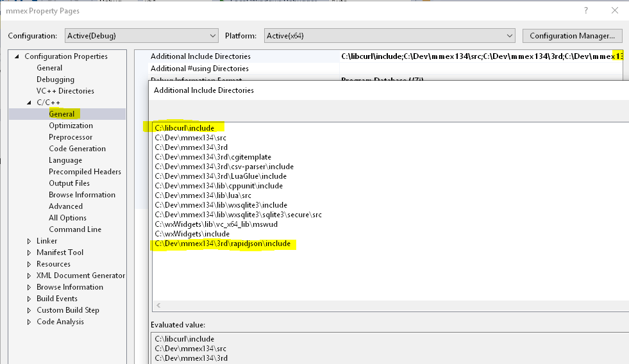Expand the Build Events node
Viewport: 629px width, 364px height.
click(x=29, y=299)
